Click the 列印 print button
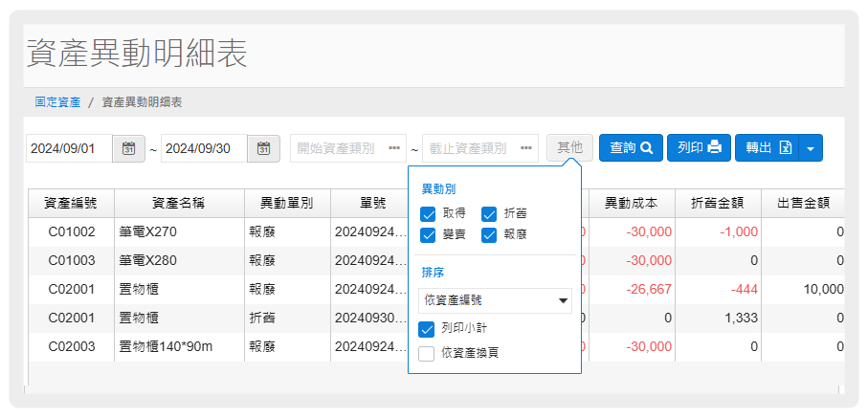 click(x=698, y=148)
